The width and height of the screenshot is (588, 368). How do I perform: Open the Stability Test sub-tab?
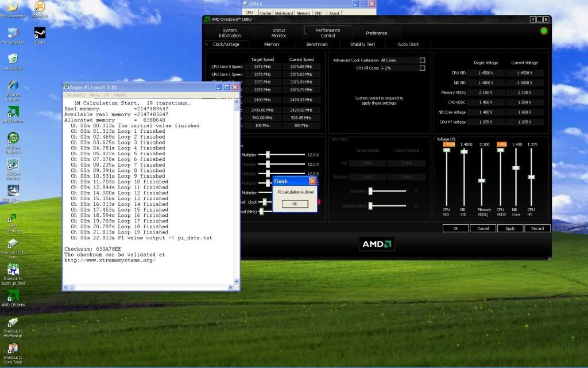[363, 44]
